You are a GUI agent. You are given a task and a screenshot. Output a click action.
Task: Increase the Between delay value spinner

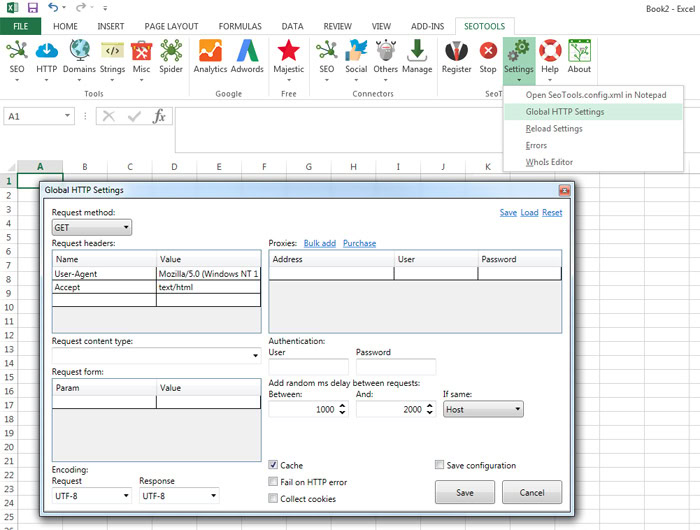click(343, 405)
